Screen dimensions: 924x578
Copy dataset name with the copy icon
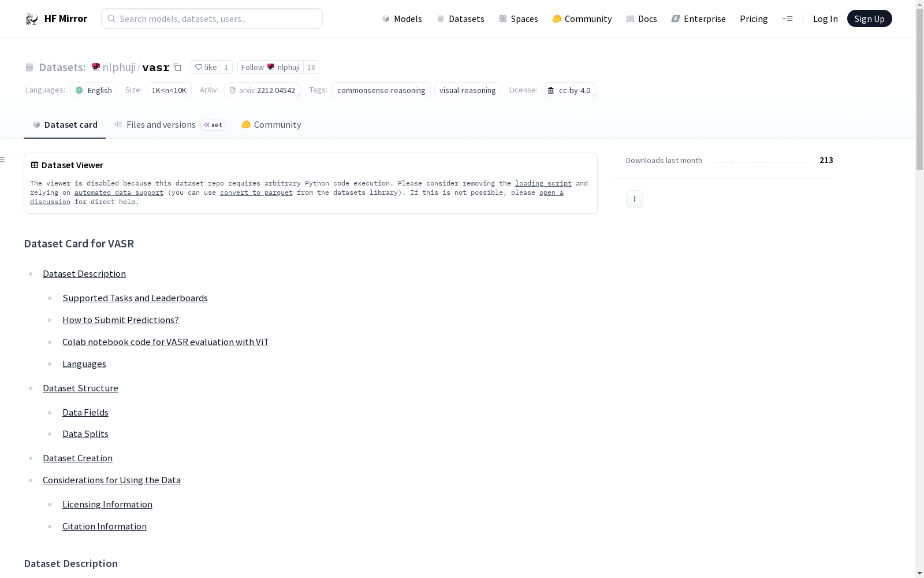click(x=178, y=67)
